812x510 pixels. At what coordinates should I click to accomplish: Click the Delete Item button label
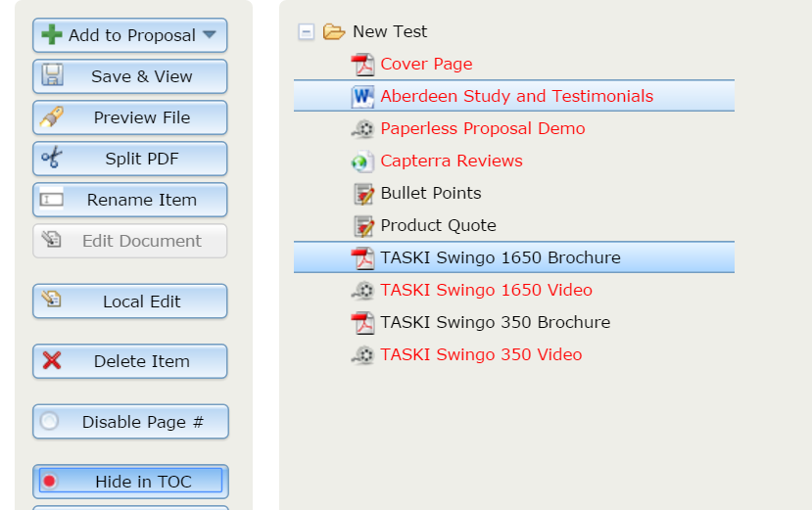tap(142, 361)
